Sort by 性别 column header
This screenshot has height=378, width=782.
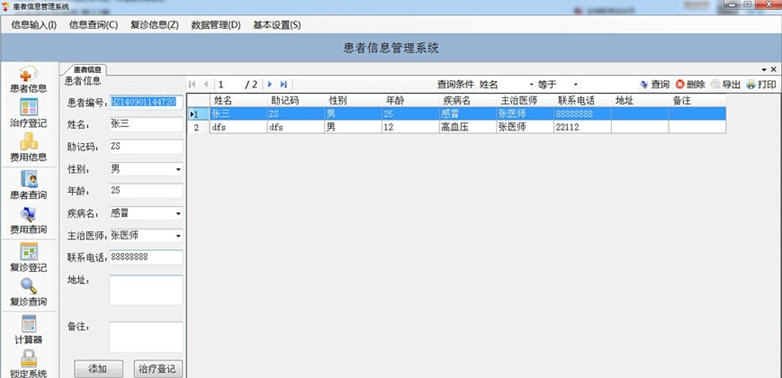point(353,100)
